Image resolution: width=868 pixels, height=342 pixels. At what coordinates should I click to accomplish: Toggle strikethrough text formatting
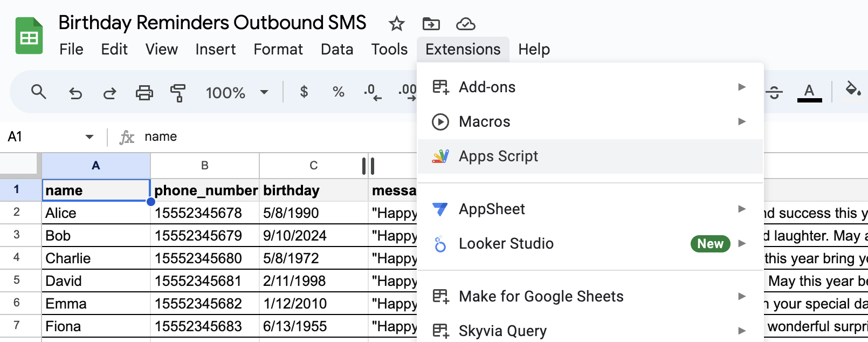(775, 92)
